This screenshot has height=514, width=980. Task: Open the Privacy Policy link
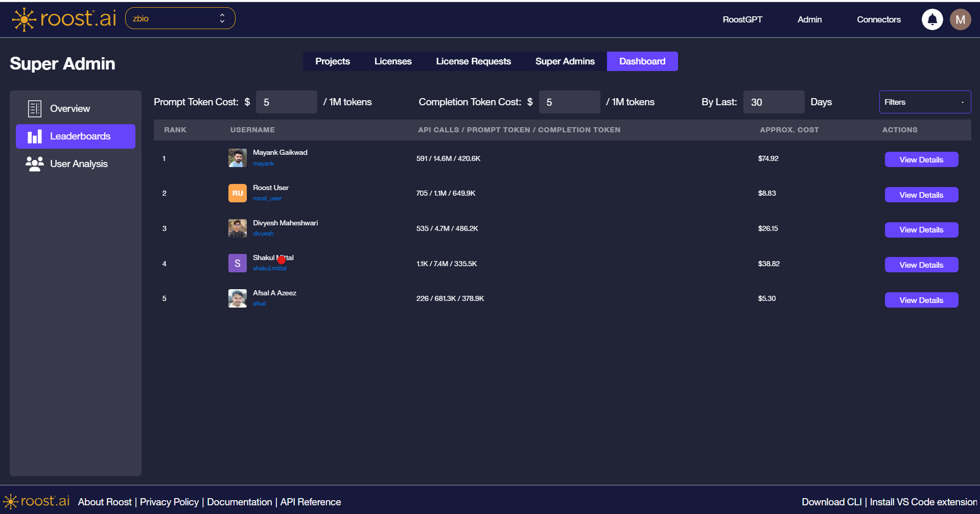169,501
